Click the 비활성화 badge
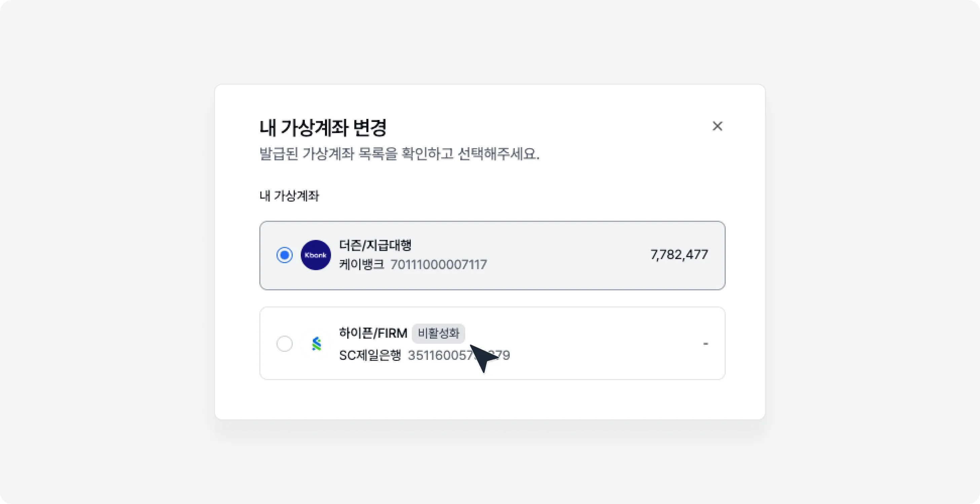 point(438,333)
